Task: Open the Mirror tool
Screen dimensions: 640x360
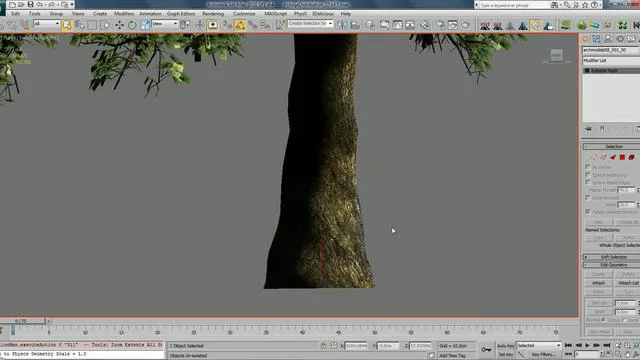Action: coord(342,25)
